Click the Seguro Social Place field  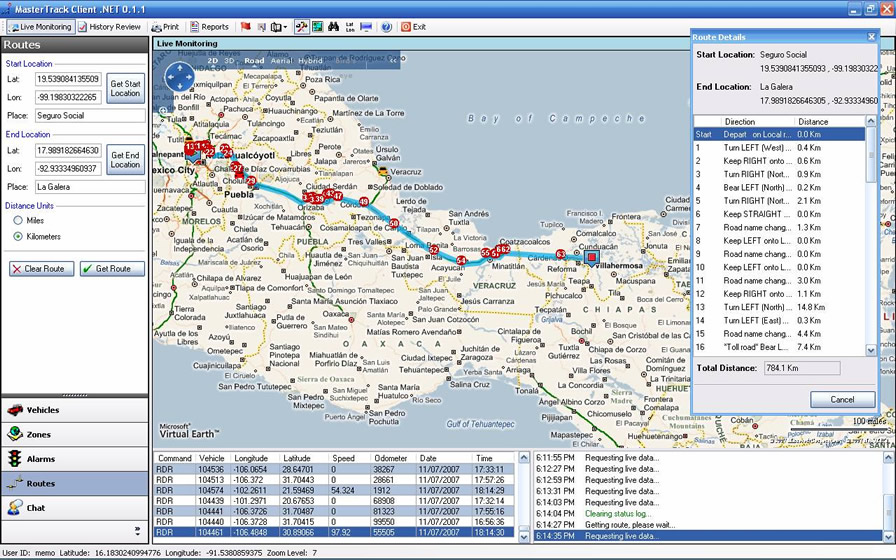pos(90,115)
